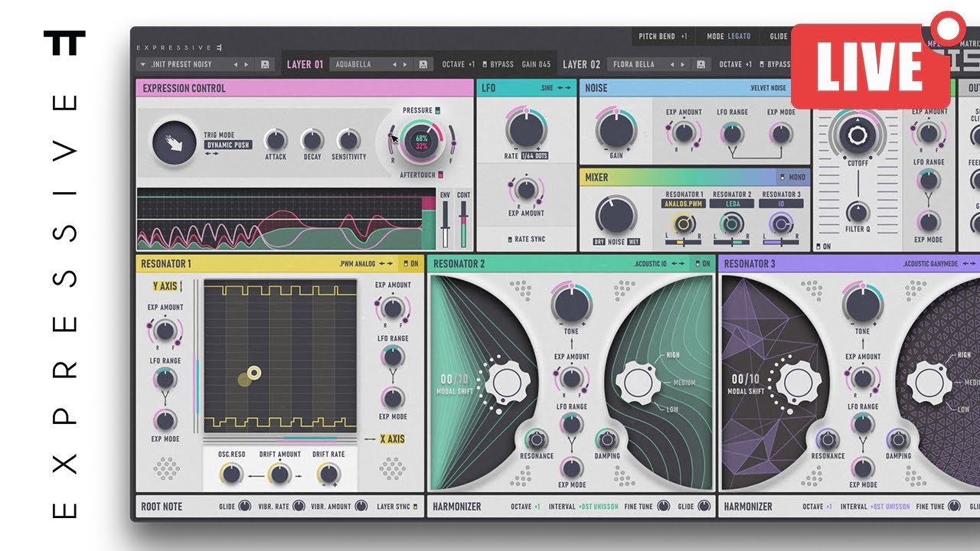Go to previous preset before .INIT PRESET NOISY

237,64
